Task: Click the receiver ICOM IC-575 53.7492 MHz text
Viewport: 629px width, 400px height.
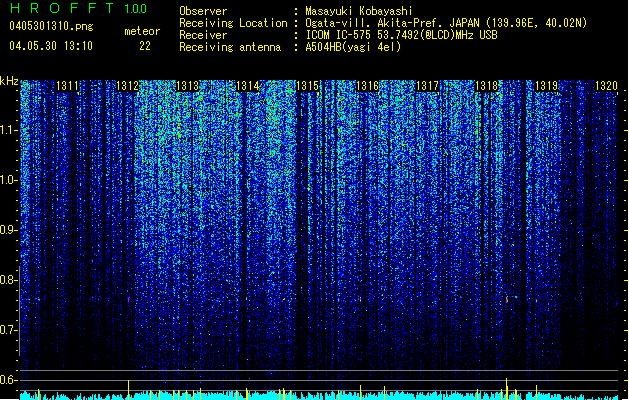Action: [401, 35]
